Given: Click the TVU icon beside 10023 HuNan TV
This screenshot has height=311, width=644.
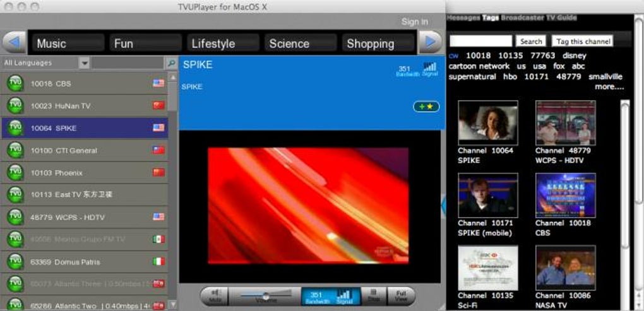Looking at the screenshot, I should 16,106.
